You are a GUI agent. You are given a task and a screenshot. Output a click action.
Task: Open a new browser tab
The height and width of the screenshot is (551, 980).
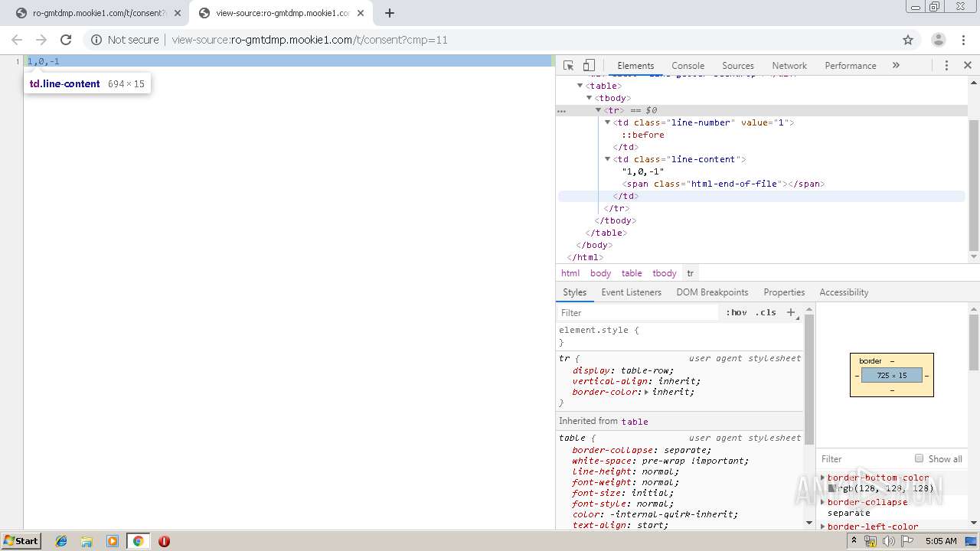tap(390, 13)
